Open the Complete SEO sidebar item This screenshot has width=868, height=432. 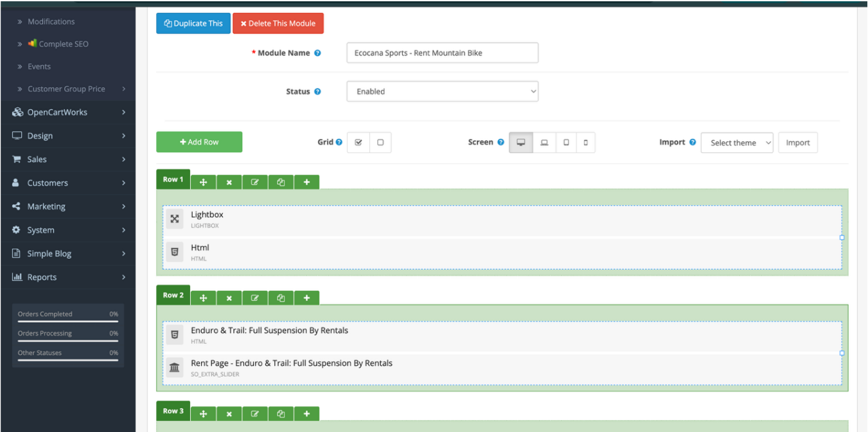[x=63, y=44]
